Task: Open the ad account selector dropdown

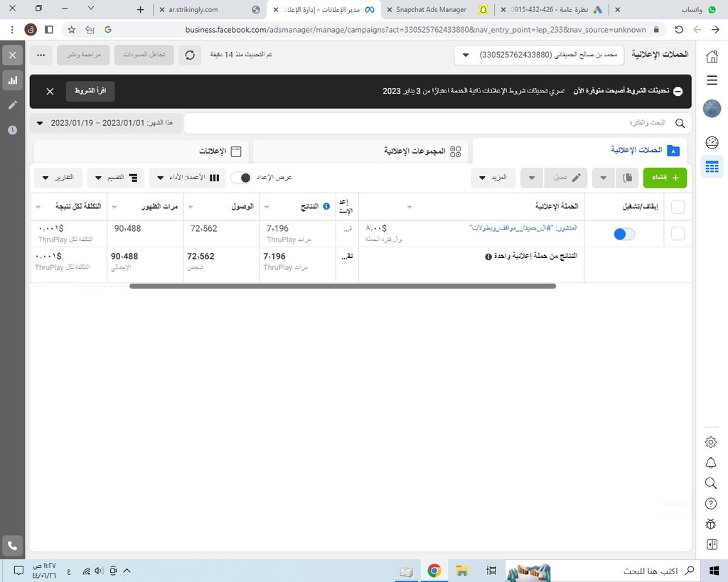Action: point(539,55)
